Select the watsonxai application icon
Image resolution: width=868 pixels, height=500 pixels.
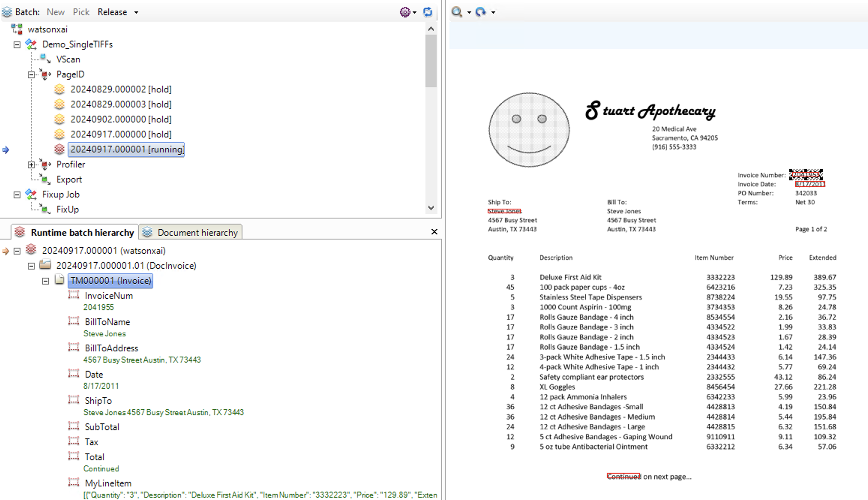pyautogui.click(x=17, y=29)
